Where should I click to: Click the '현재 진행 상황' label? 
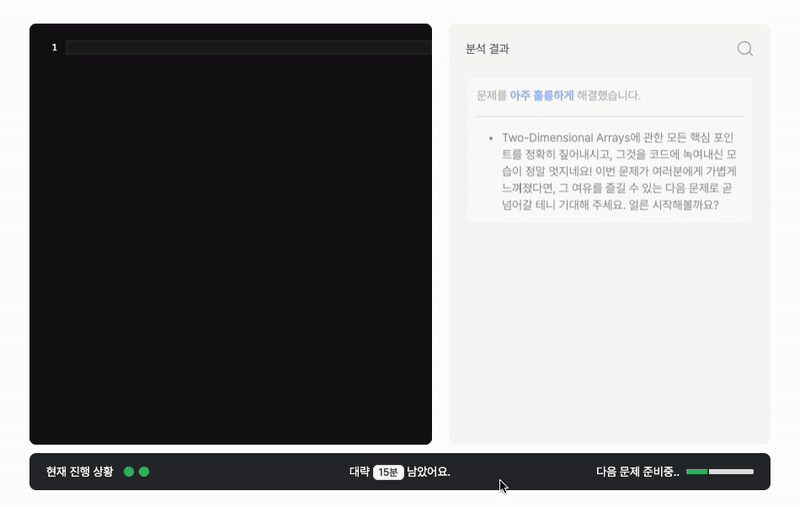coord(79,472)
